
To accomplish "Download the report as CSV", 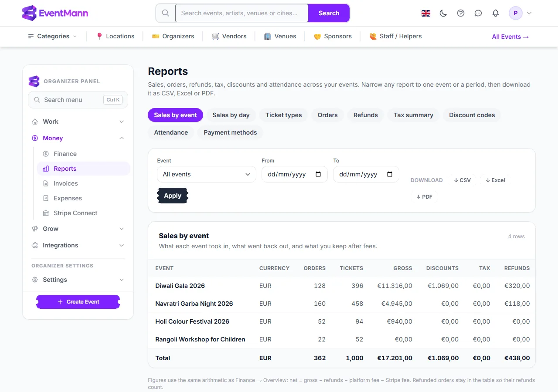I will click(x=462, y=180).
